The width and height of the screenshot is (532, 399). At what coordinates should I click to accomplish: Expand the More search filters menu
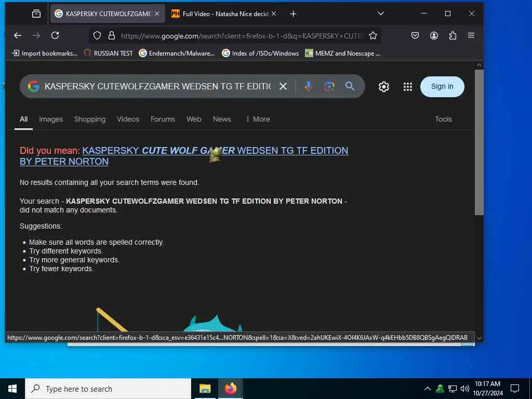[258, 119]
